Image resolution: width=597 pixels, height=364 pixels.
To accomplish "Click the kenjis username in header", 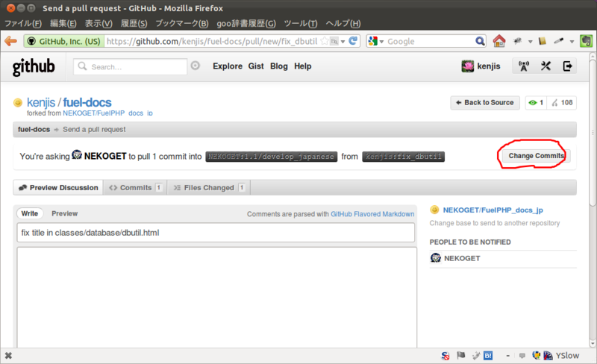I will tap(489, 66).
